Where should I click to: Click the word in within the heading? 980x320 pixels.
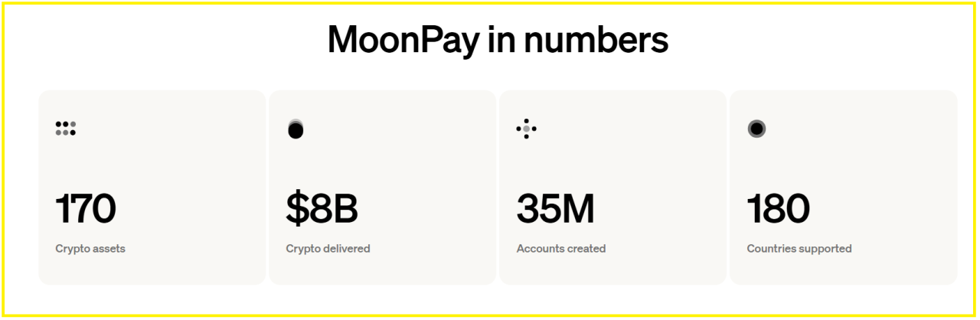[x=501, y=40]
